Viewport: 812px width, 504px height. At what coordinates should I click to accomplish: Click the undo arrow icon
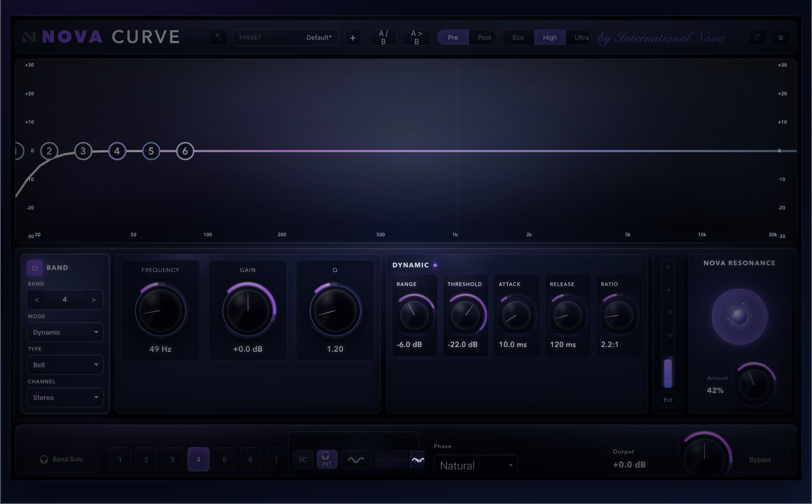point(218,37)
